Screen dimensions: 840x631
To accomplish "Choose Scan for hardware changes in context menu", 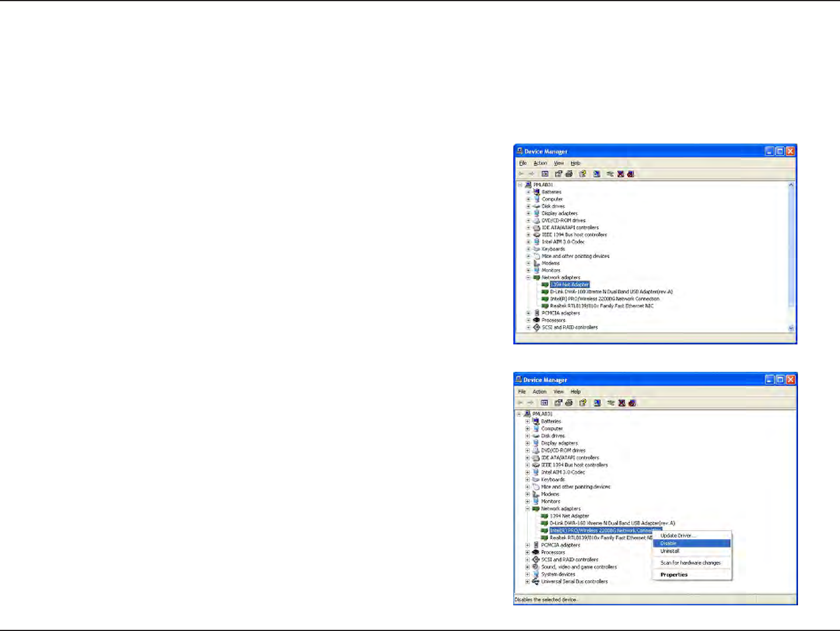I will click(691, 563).
